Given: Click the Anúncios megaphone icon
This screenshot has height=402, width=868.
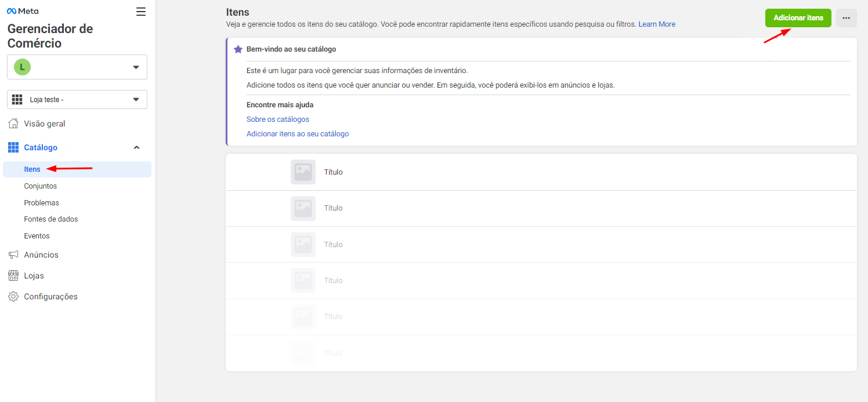Looking at the screenshot, I should coord(13,255).
